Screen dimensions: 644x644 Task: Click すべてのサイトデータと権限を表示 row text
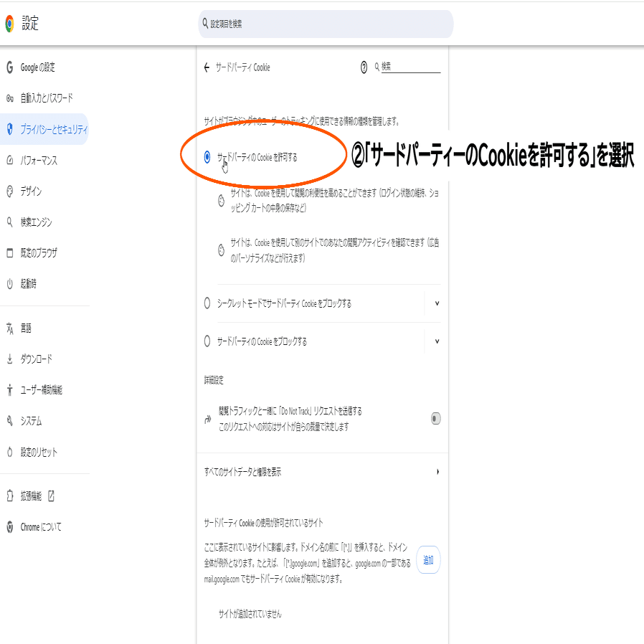[242, 472]
